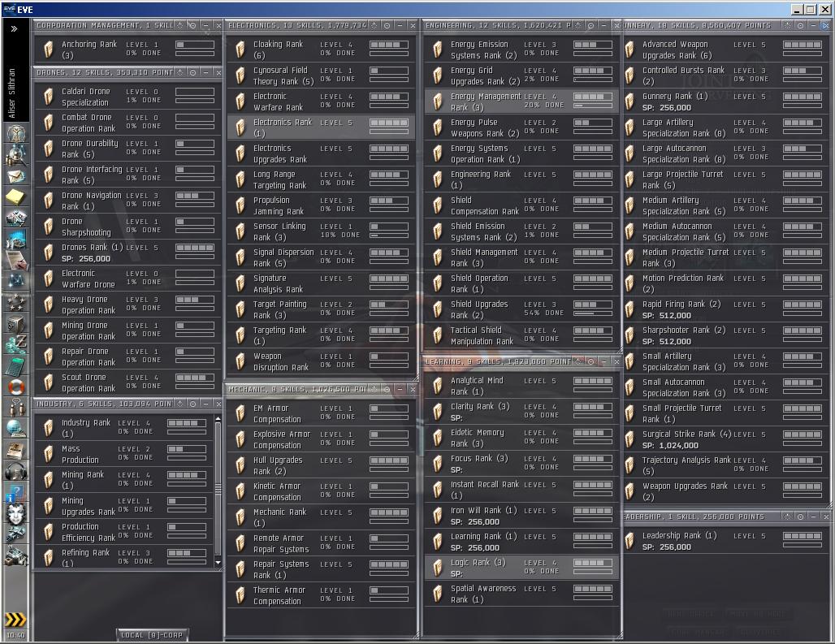Select the Mass Production skill row
This screenshot has height=644, width=835.
click(123, 454)
